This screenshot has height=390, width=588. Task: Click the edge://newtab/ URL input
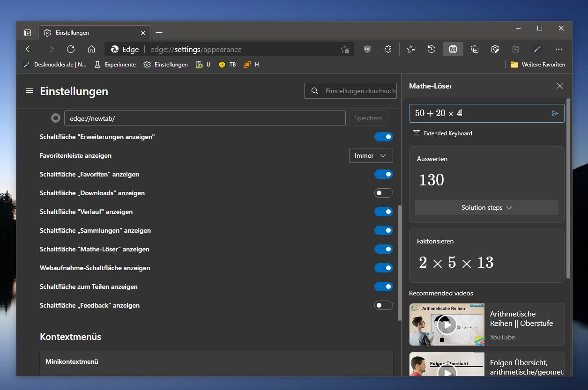tap(205, 118)
